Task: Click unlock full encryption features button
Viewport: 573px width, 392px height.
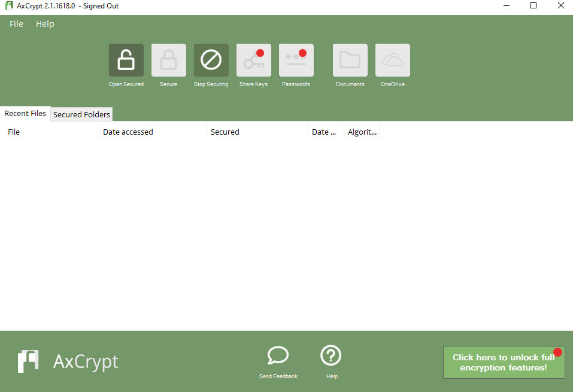Action: (x=504, y=363)
